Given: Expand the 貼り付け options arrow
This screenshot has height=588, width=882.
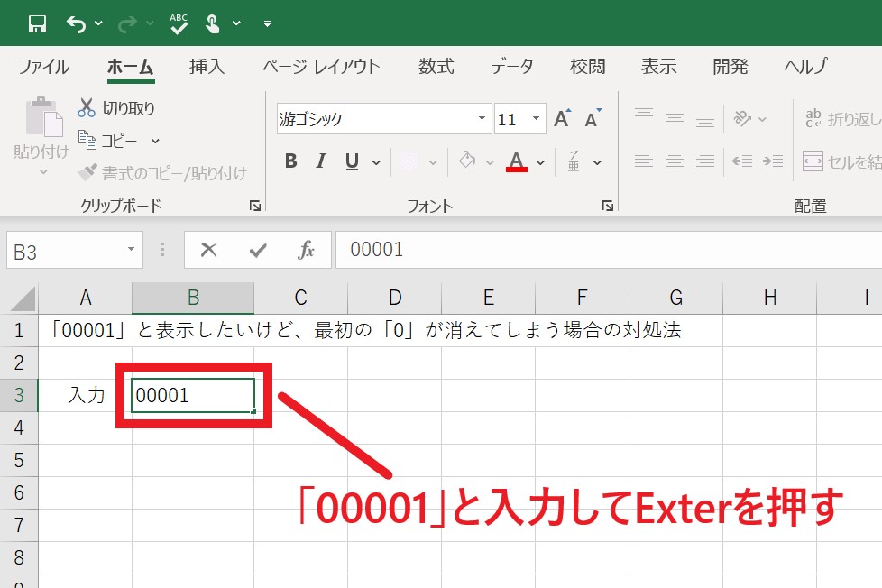Looking at the screenshot, I should click(43, 171).
